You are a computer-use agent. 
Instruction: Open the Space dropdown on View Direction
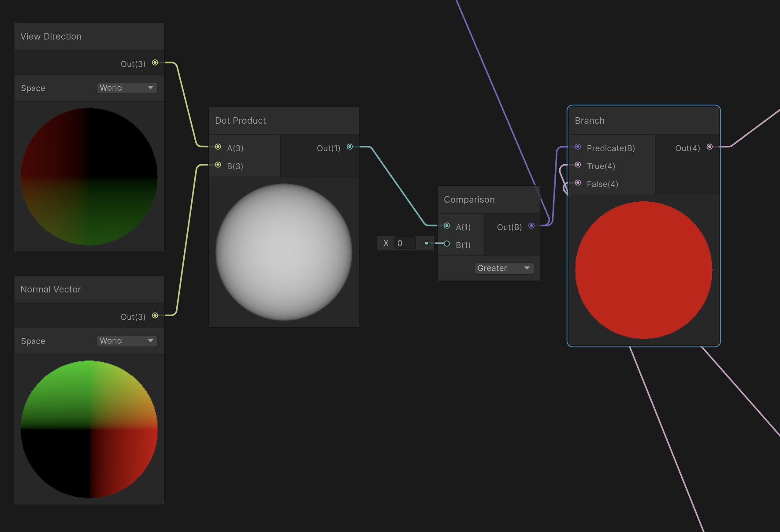pyautogui.click(x=127, y=88)
